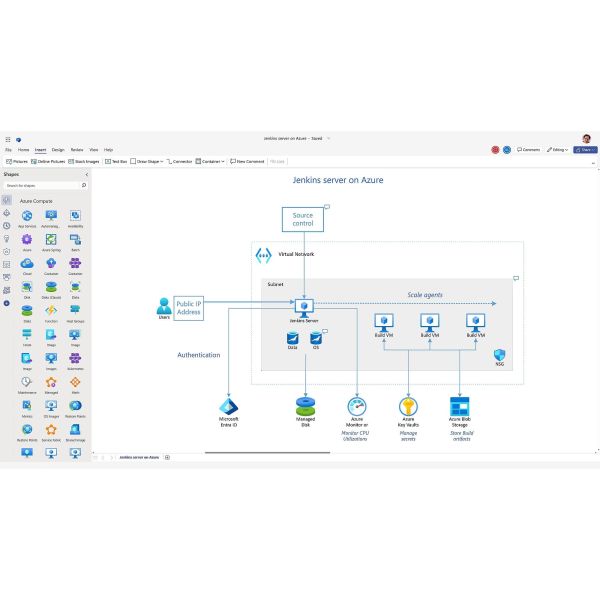Open the File menu

coord(8,150)
